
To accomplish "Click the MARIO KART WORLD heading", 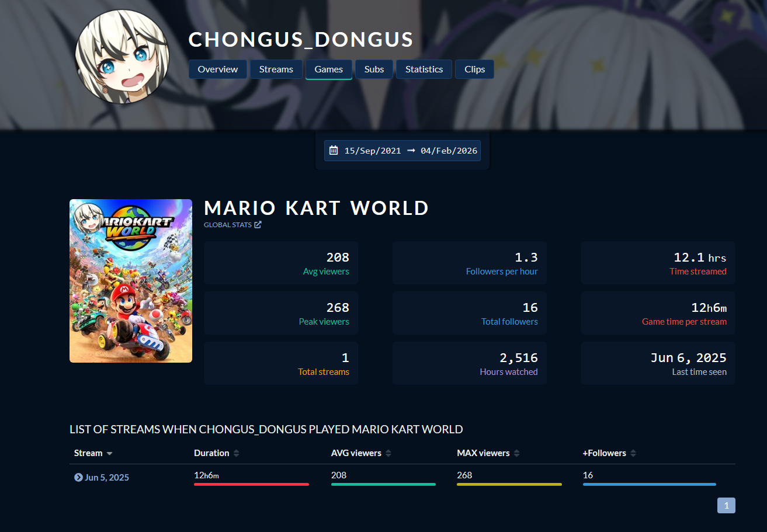I will (x=317, y=208).
